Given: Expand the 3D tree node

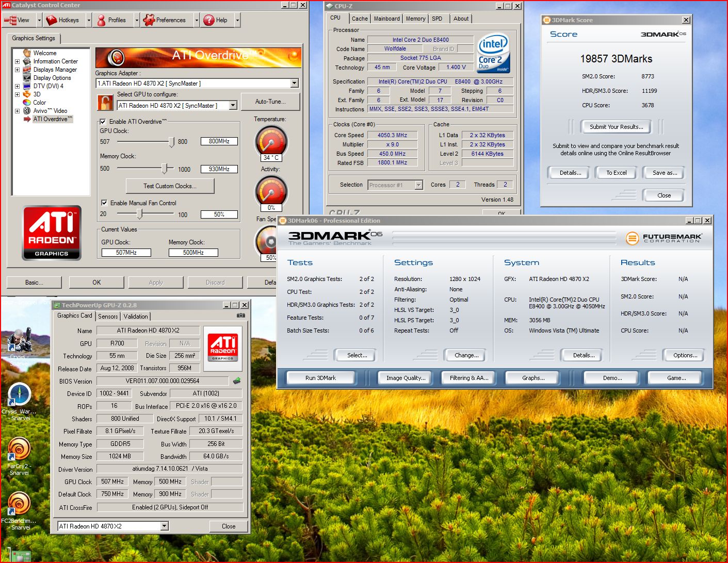Looking at the screenshot, I should click(x=17, y=94).
